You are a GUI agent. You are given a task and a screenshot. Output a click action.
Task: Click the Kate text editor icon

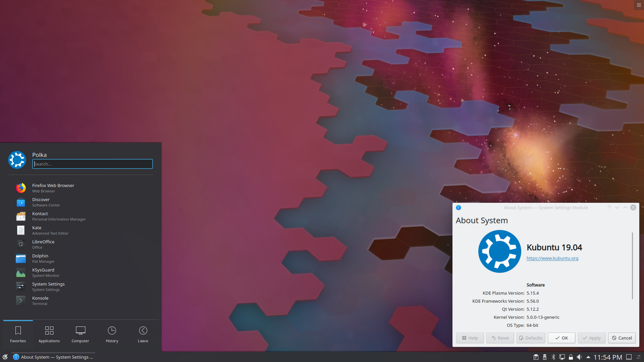[21, 230]
